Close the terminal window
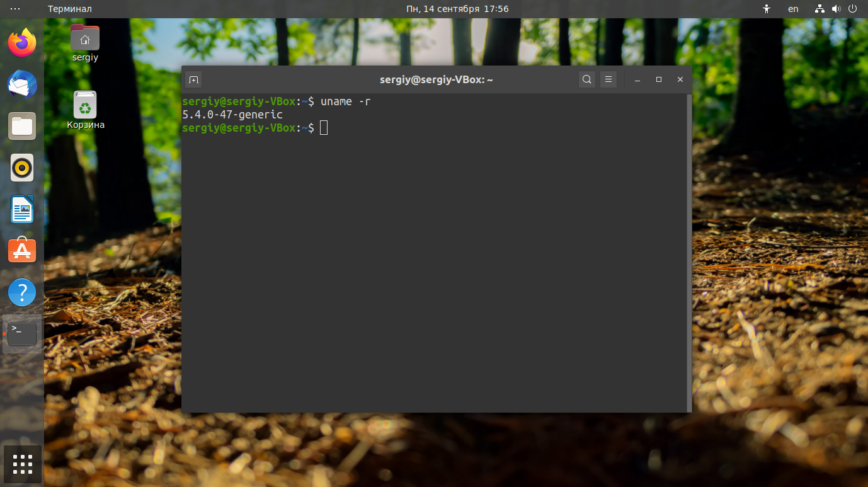 point(680,79)
